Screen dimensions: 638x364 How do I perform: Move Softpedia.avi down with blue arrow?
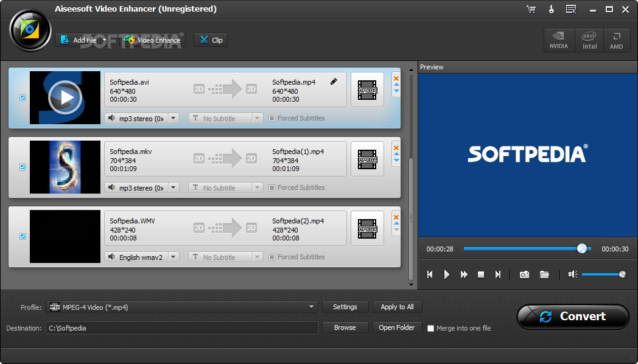click(396, 91)
